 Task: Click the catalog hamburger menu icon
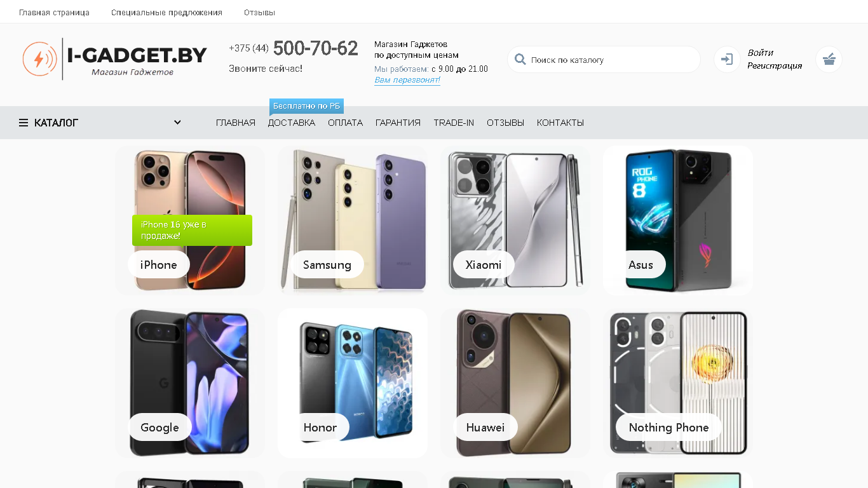pyautogui.click(x=24, y=123)
